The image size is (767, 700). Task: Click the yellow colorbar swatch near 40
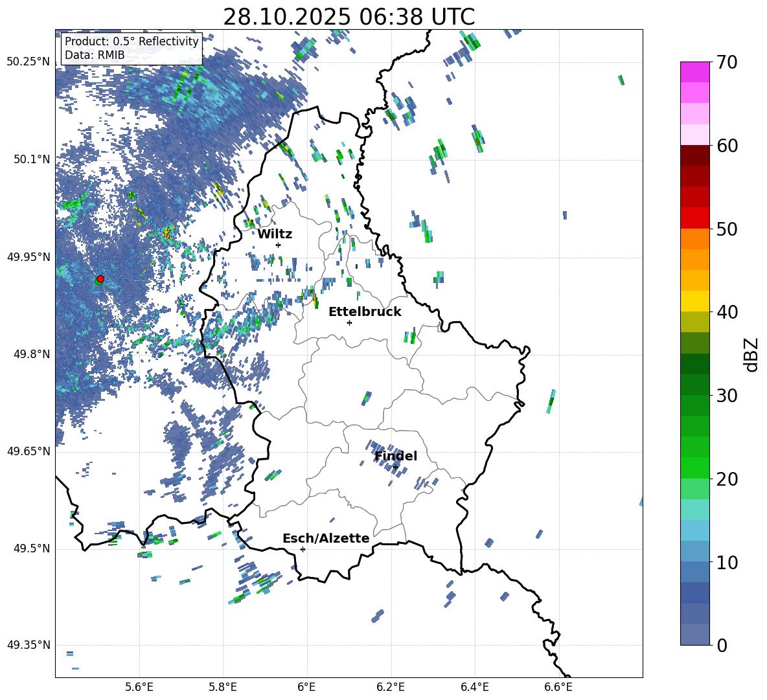(695, 302)
